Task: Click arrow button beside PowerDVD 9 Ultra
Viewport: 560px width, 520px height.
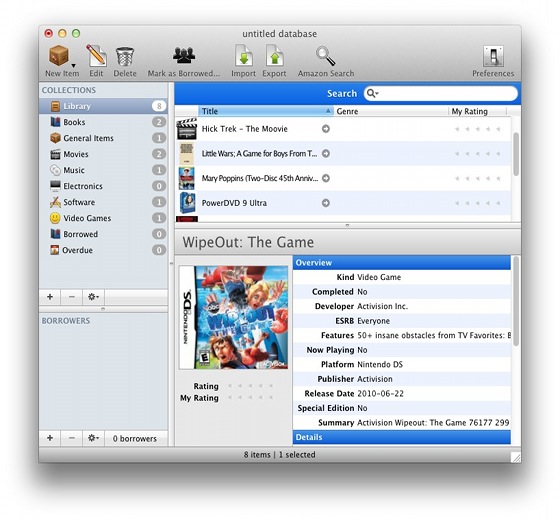Action: coord(326,203)
